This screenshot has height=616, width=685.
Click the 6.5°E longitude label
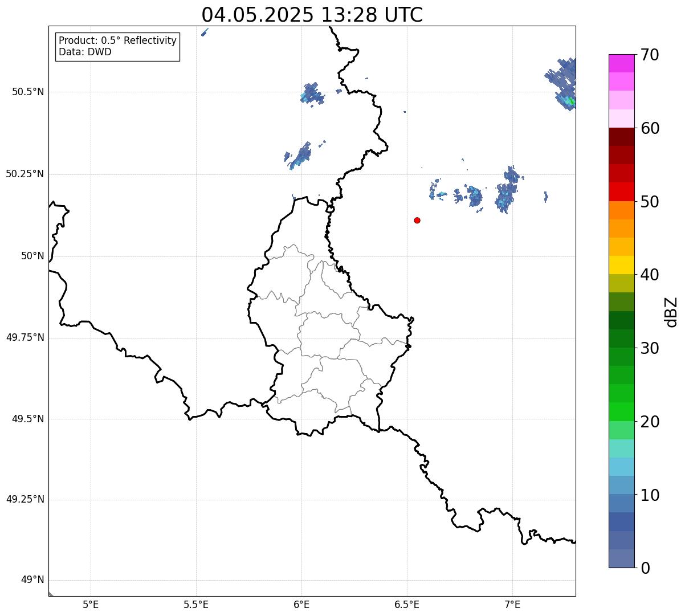(407, 605)
